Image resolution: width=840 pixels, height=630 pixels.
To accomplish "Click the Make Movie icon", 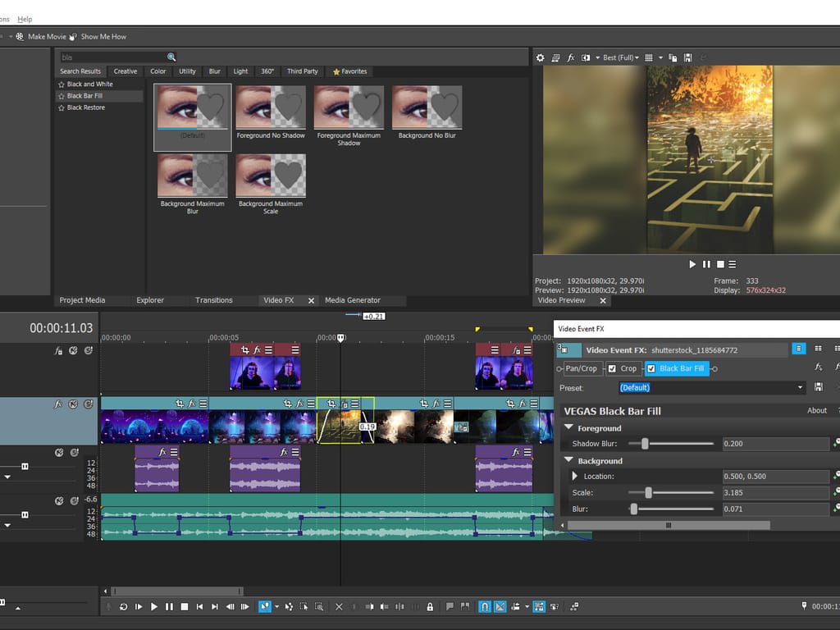I will (x=20, y=37).
